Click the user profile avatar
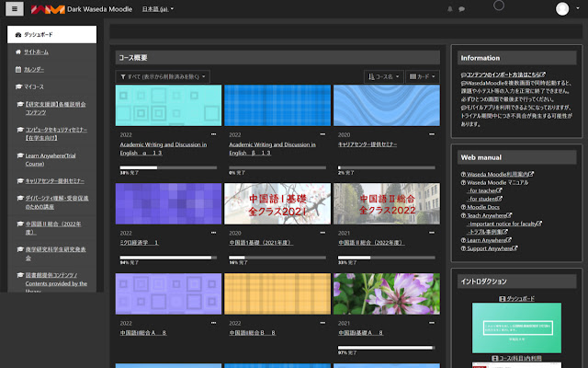588x368 pixels. tap(562, 9)
